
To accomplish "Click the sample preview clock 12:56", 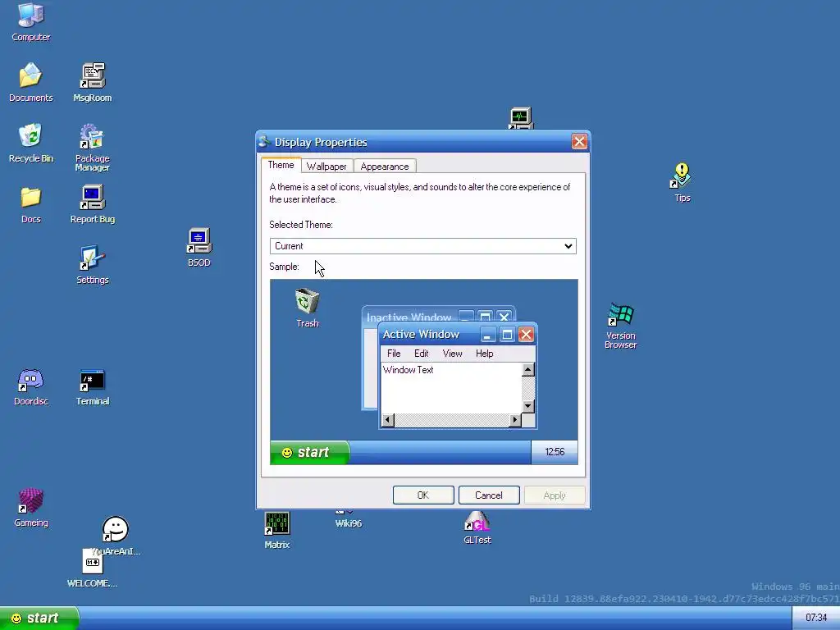I will [x=555, y=452].
